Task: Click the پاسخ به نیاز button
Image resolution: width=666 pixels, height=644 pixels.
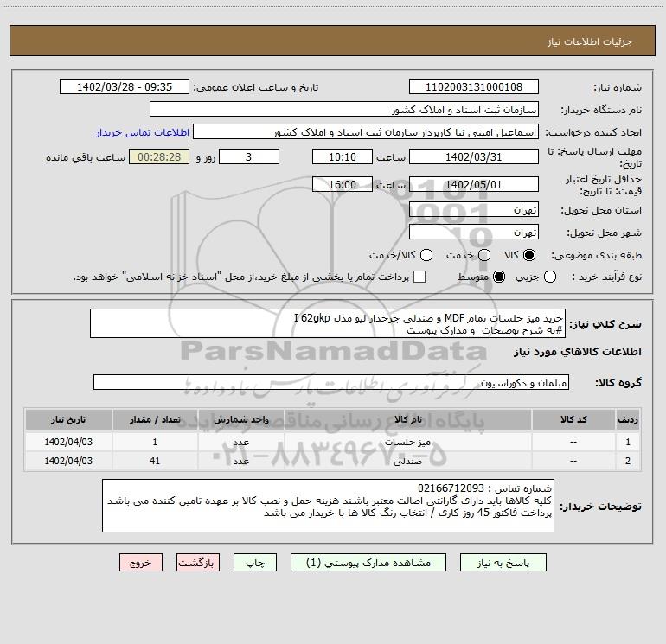Action: click(503, 563)
